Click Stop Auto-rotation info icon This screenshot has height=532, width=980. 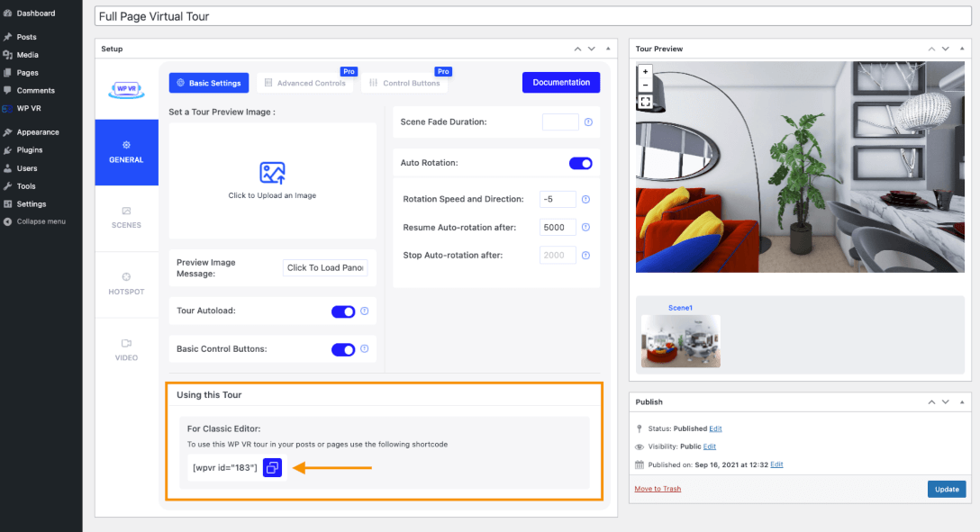(x=585, y=256)
